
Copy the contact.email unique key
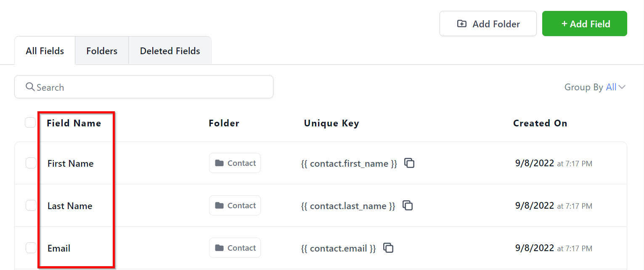388,248
